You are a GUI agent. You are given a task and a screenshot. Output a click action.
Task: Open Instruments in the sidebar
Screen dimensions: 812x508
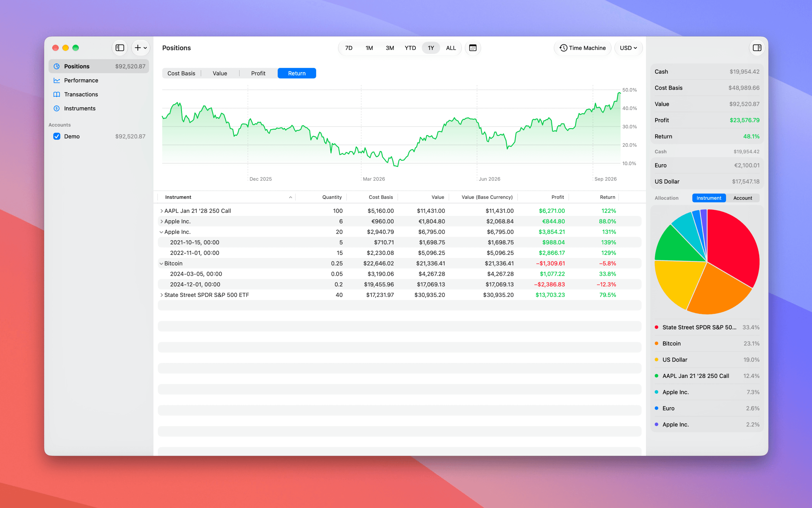tap(99, 108)
